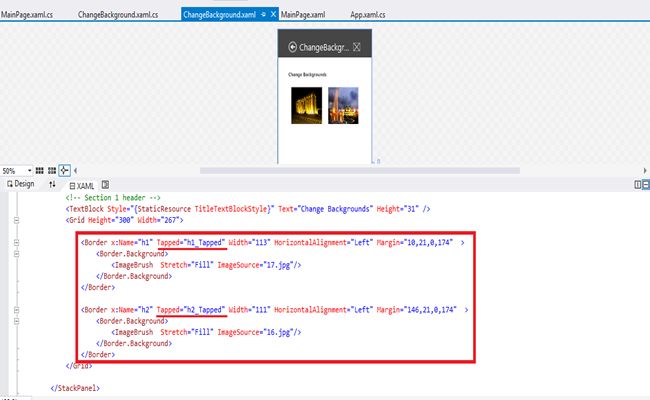
Task: Switch to the Design pane tab
Action: click(x=21, y=184)
